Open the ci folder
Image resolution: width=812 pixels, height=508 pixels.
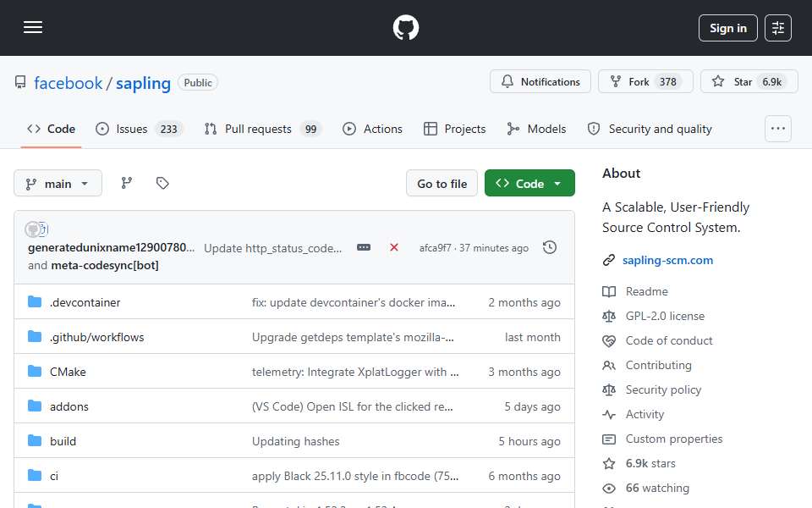[x=54, y=476]
